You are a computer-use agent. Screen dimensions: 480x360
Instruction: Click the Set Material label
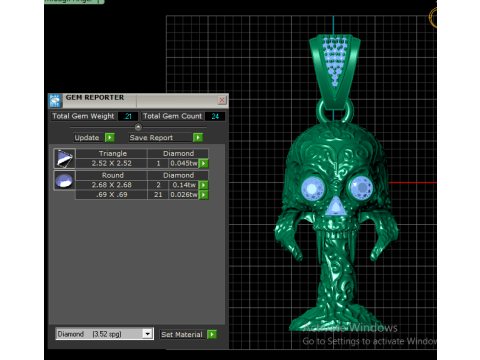(182, 334)
